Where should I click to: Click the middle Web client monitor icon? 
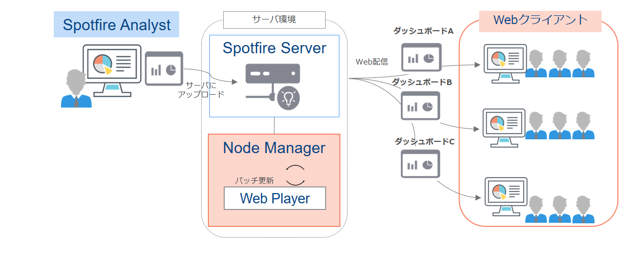point(505,128)
